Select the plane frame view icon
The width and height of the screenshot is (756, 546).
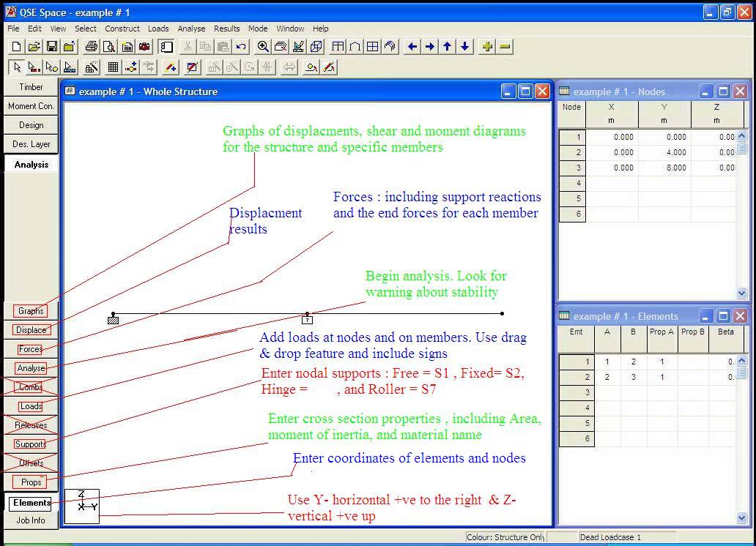338,47
